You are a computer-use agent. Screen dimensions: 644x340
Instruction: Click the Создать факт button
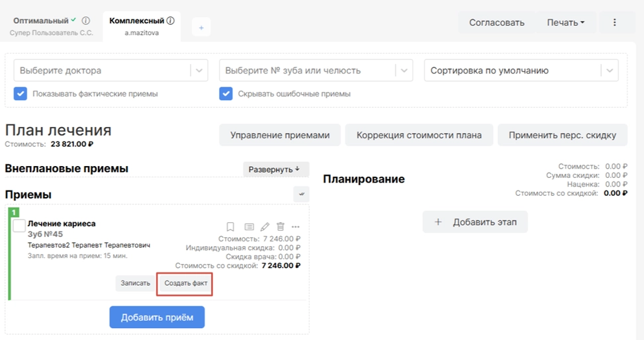185,283
